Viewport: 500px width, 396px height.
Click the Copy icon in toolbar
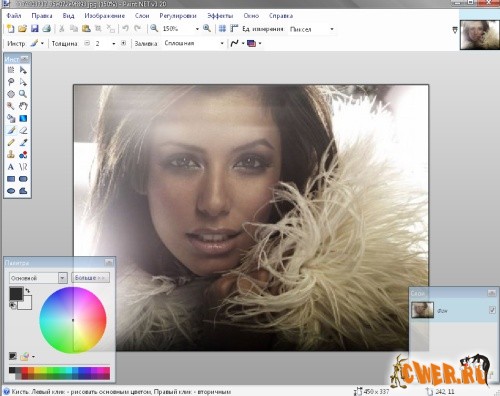(74, 29)
